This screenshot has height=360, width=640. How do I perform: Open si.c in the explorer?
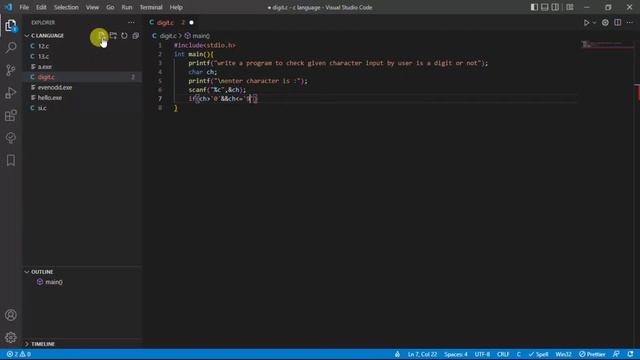(x=82, y=108)
